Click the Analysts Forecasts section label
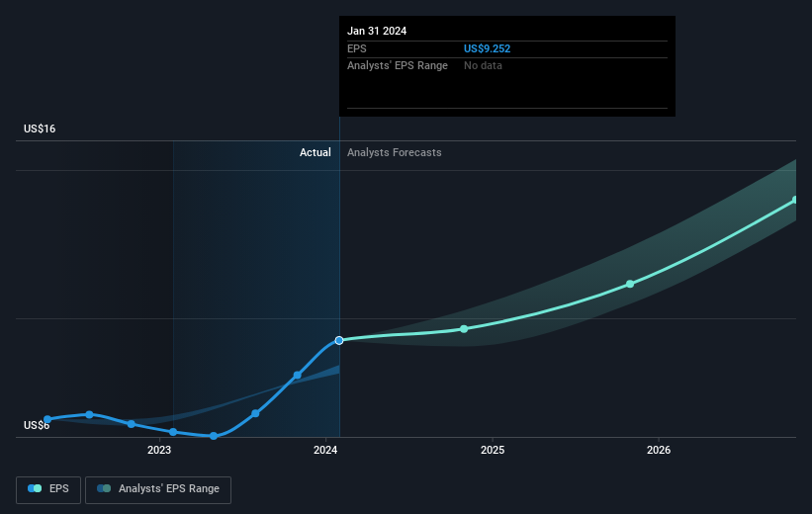 click(394, 152)
